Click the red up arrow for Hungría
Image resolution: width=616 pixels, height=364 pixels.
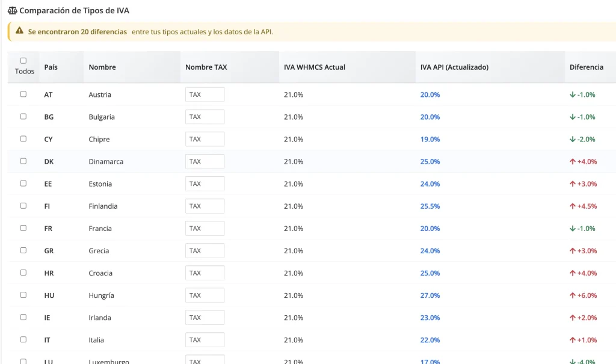click(572, 295)
